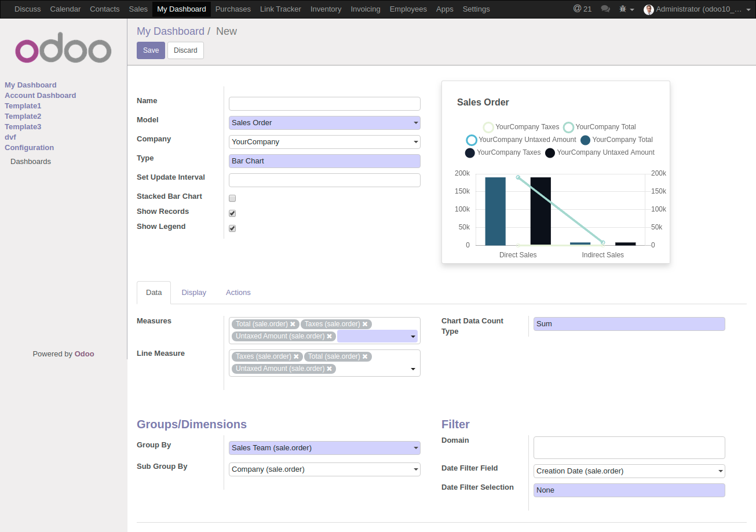The height and width of the screenshot is (532, 756).
Task: Toggle light YourCompany Taxes legend circle
Action: (x=488, y=127)
